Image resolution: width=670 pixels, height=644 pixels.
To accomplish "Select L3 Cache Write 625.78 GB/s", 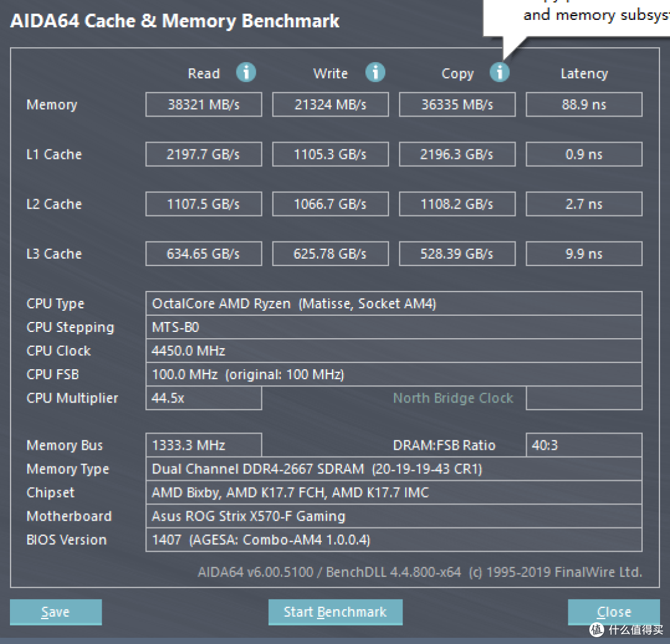I will click(x=331, y=254).
